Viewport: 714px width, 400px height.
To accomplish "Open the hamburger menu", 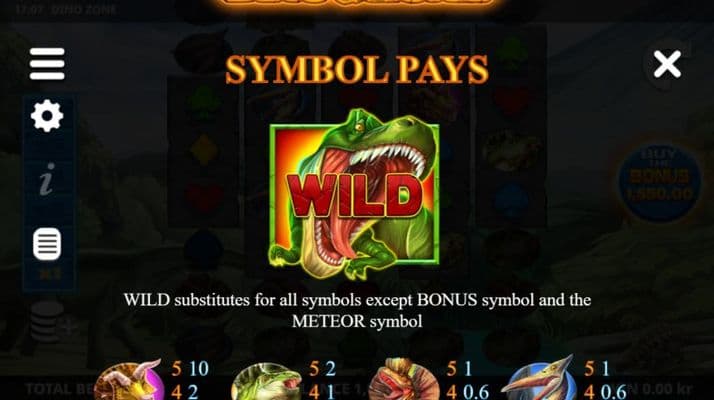I will coord(47,64).
